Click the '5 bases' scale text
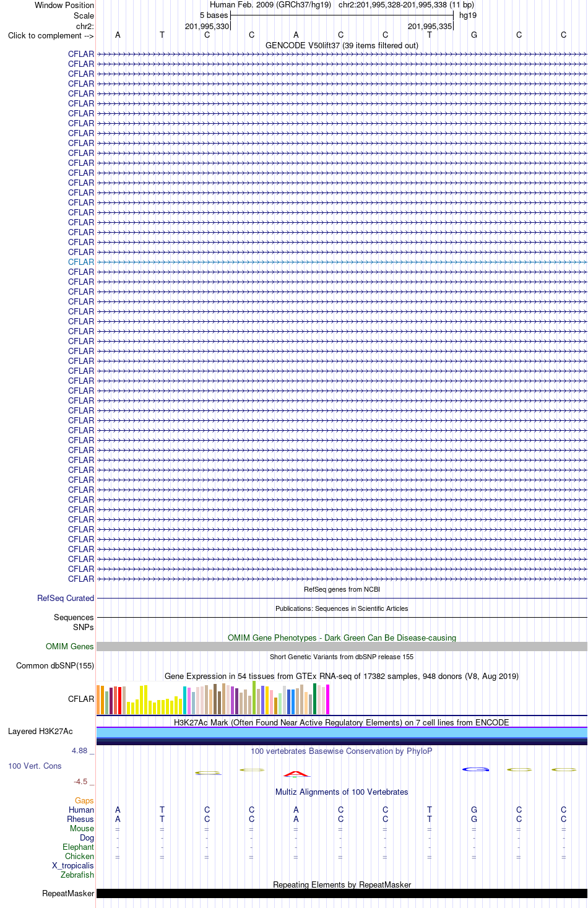 pyautogui.click(x=214, y=15)
